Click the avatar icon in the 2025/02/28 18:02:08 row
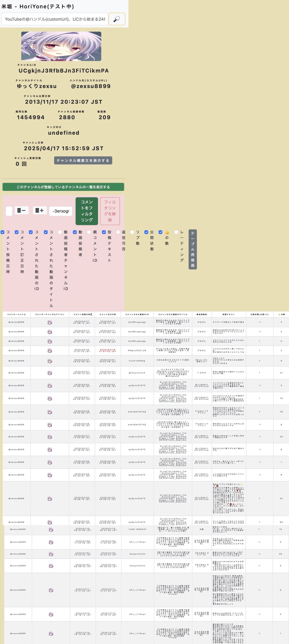 [50, 412]
